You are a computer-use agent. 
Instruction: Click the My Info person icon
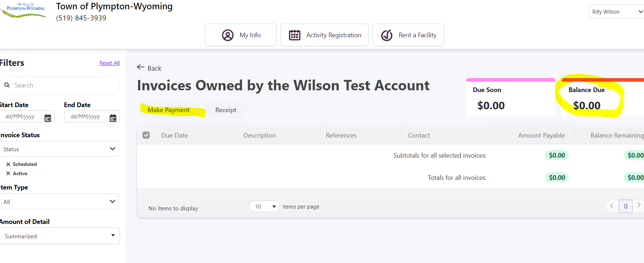pos(228,35)
